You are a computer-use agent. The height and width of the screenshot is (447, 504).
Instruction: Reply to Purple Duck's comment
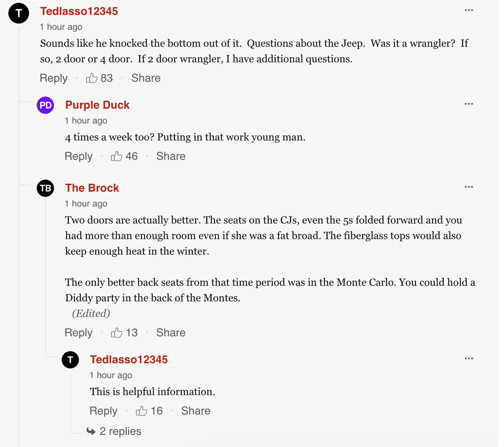[78, 156]
